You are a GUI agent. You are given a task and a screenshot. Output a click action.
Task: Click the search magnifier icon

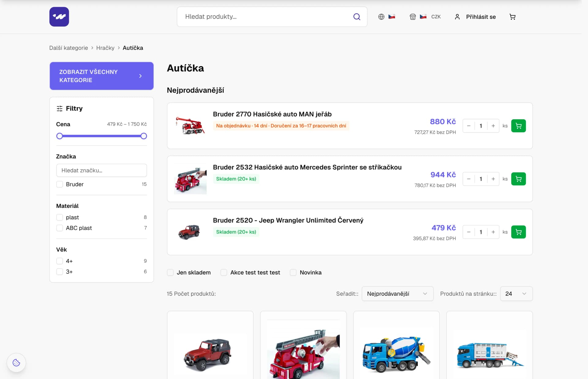coord(357,17)
